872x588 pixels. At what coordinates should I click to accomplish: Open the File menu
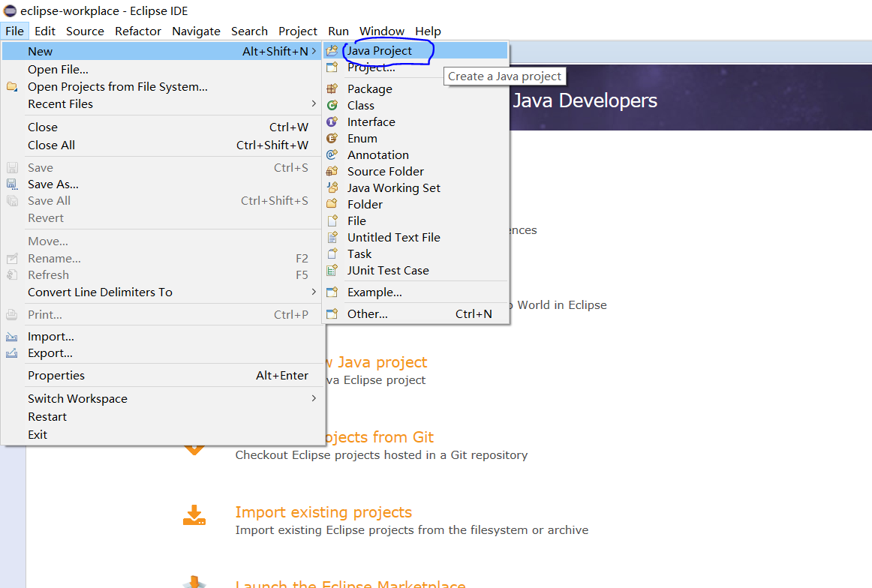click(x=14, y=31)
